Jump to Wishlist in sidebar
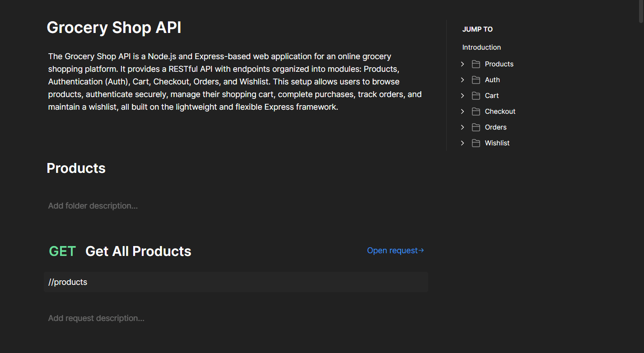Viewport: 644px width, 353px height. tap(497, 143)
